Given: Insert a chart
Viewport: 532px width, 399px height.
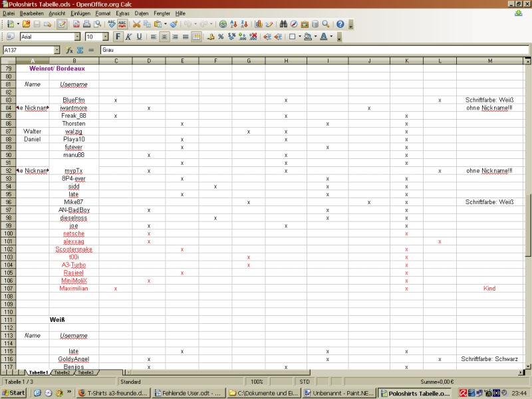Looking at the screenshot, I should pos(259,24).
